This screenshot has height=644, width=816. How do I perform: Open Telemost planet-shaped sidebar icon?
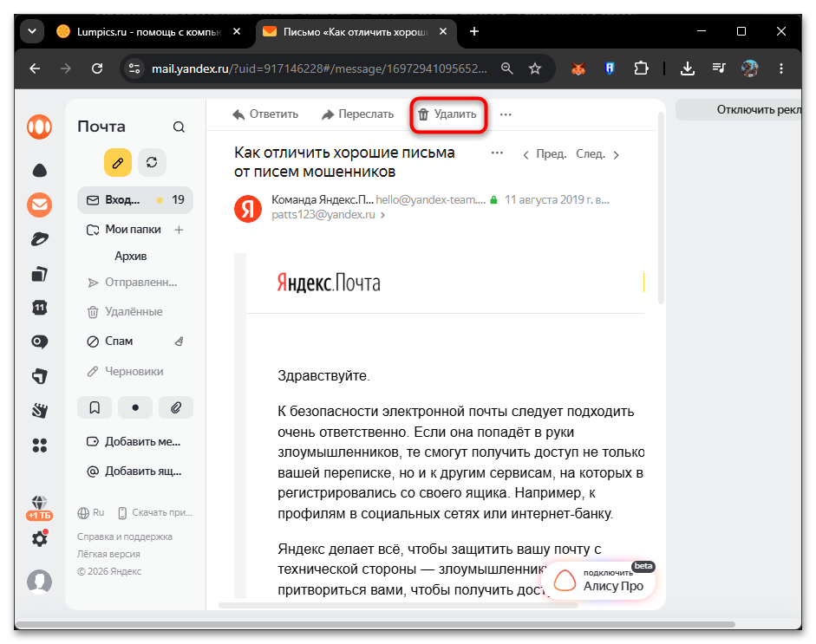click(x=40, y=239)
